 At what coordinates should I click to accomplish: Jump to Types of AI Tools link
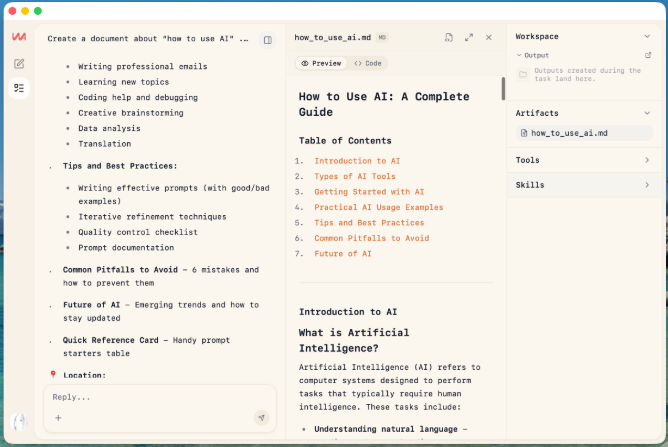355,176
